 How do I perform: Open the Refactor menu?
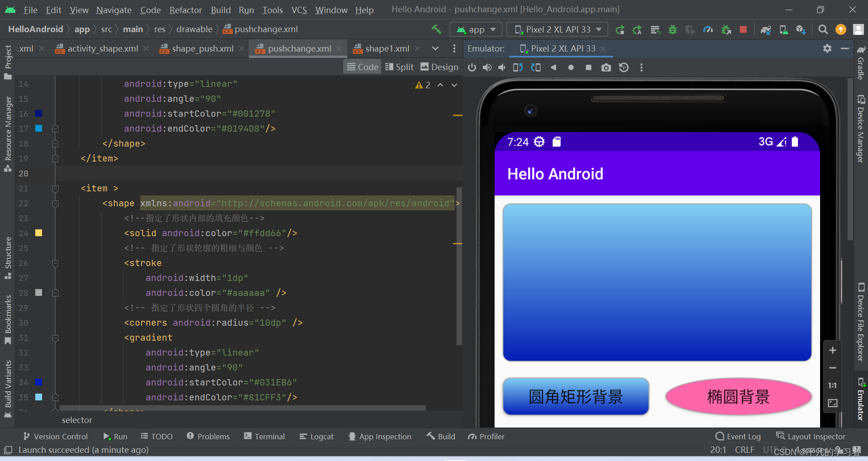(x=185, y=10)
